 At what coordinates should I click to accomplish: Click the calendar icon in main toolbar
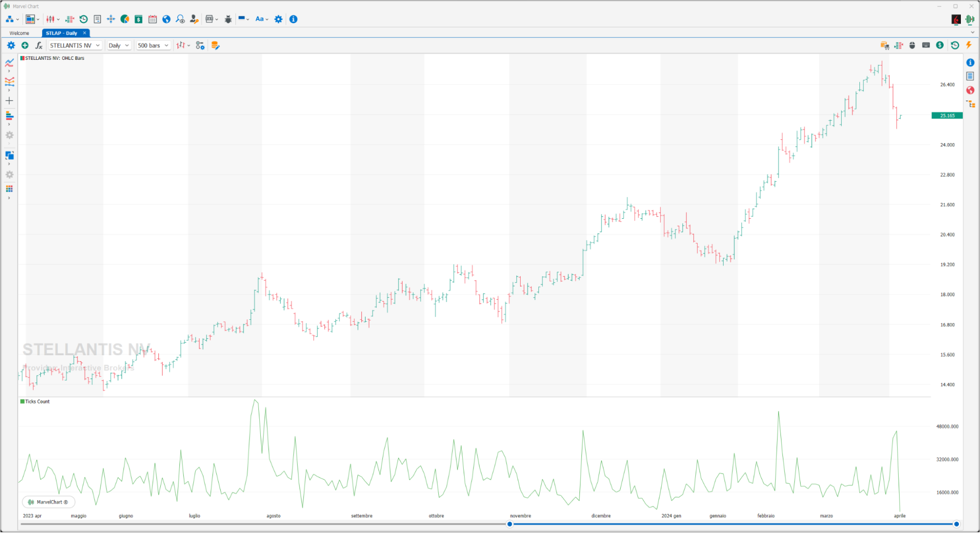152,19
